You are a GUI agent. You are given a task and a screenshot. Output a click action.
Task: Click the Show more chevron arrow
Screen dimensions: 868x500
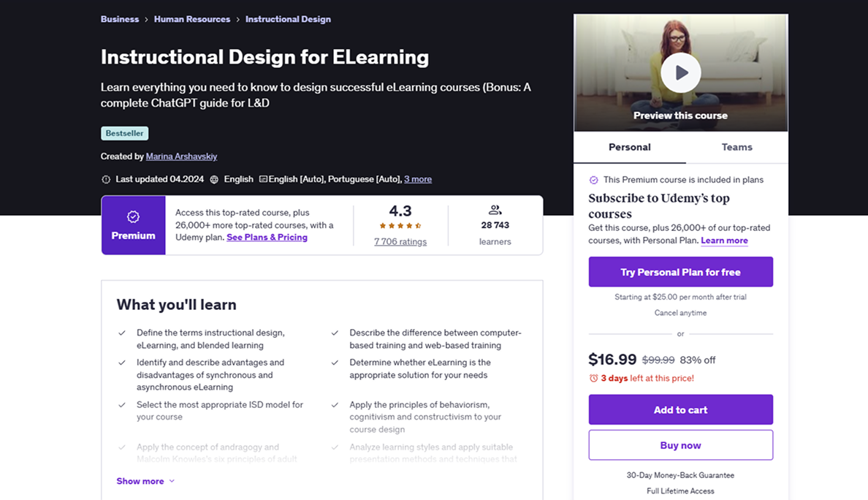(x=172, y=481)
